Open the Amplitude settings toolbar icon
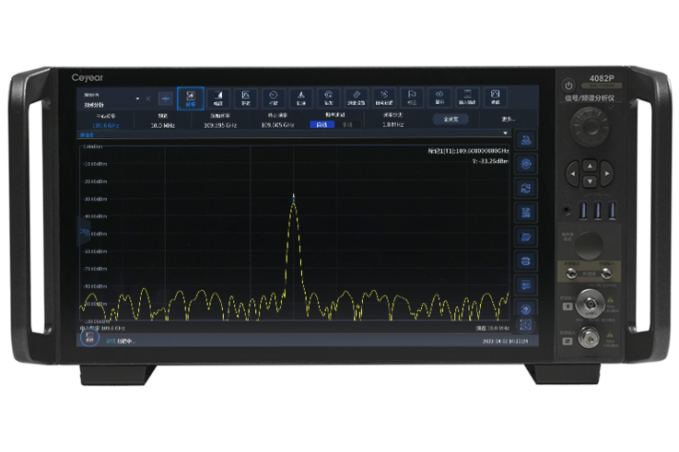 [218, 98]
